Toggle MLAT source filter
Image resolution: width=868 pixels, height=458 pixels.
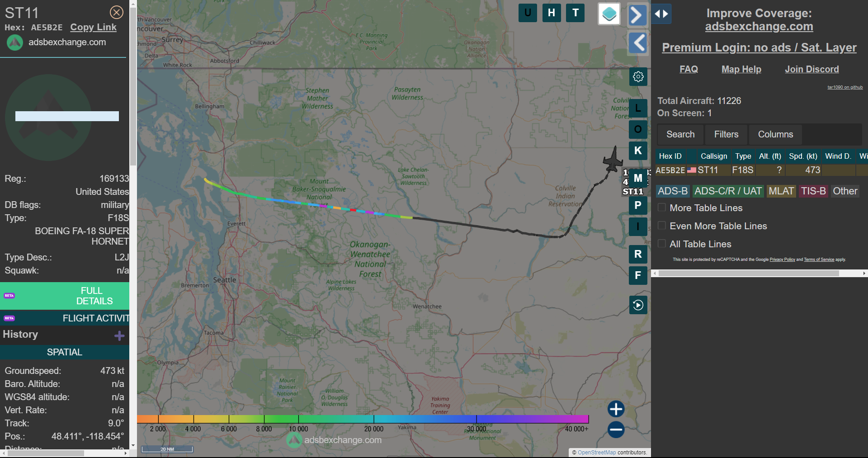point(781,191)
